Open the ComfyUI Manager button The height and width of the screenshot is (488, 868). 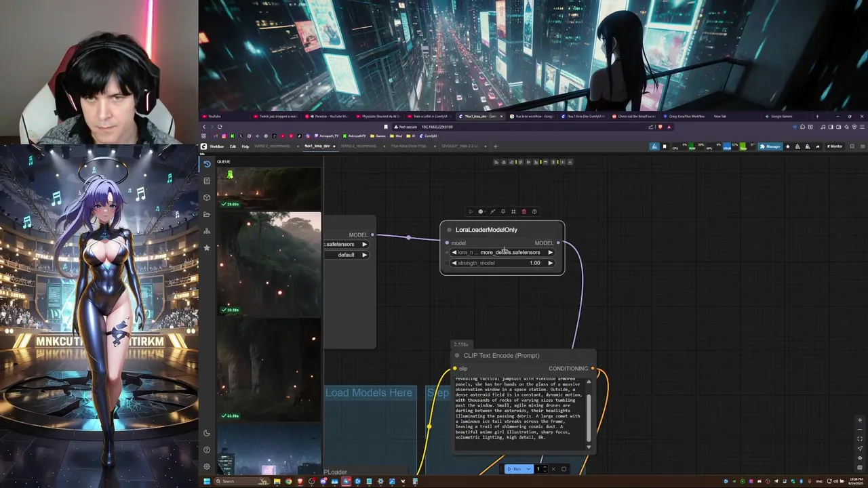771,146
